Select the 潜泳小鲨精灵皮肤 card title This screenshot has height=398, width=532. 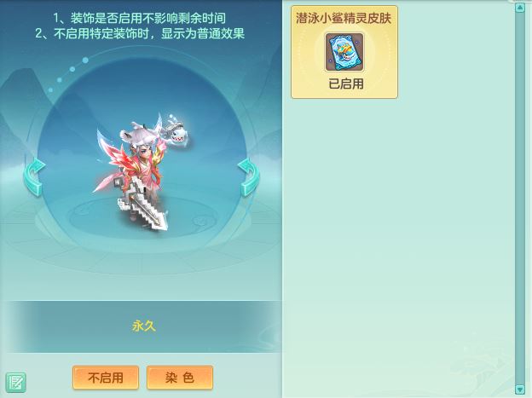point(344,18)
